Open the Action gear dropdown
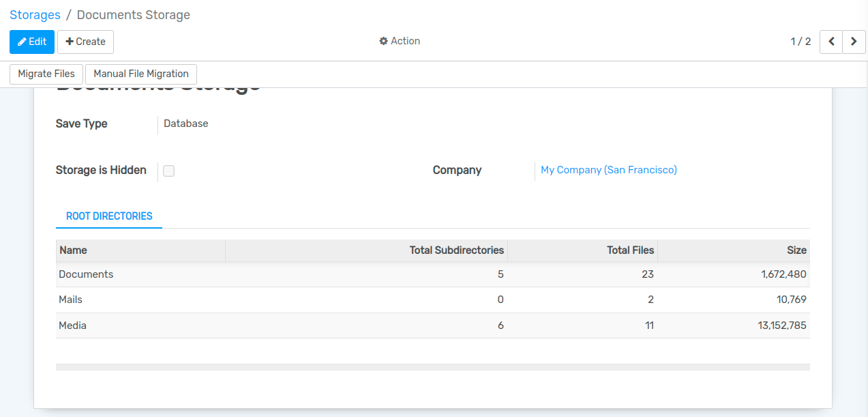The height and width of the screenshot is (417, 868). click(400, 41)
